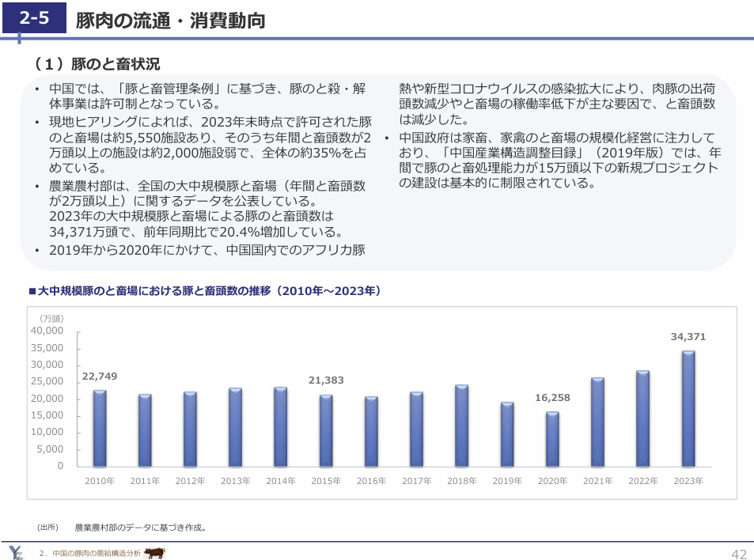754x560 pixels.
Task: Click the 2015年 bar
Action: click(326, 431)
